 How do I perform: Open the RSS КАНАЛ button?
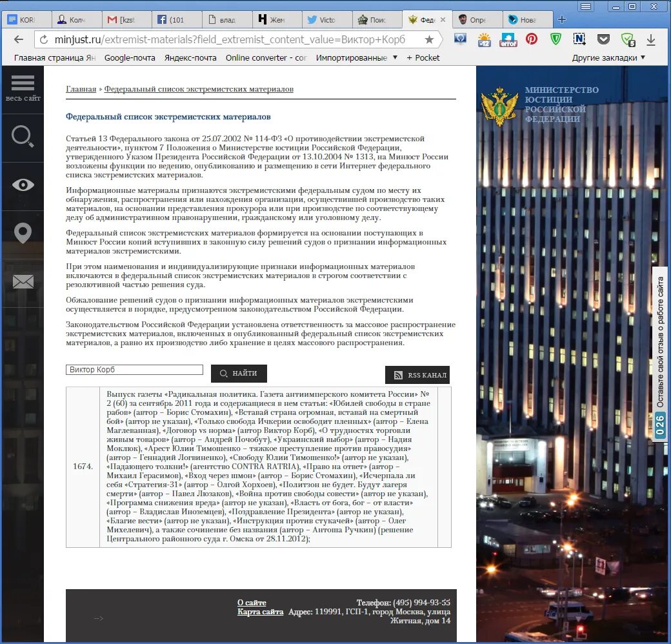click(x=417, y=375)
